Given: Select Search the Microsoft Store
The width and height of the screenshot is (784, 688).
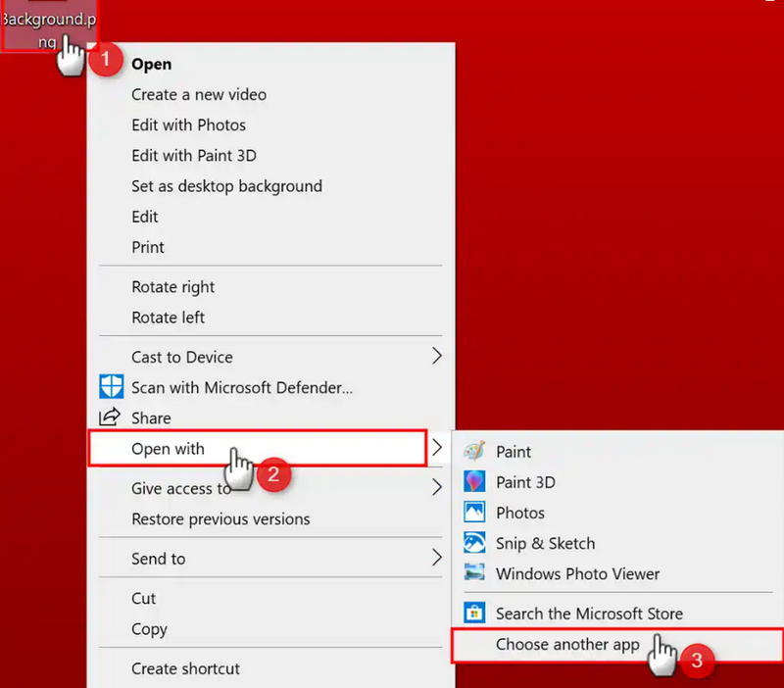Looking at the screenshot, I should 618,614.
